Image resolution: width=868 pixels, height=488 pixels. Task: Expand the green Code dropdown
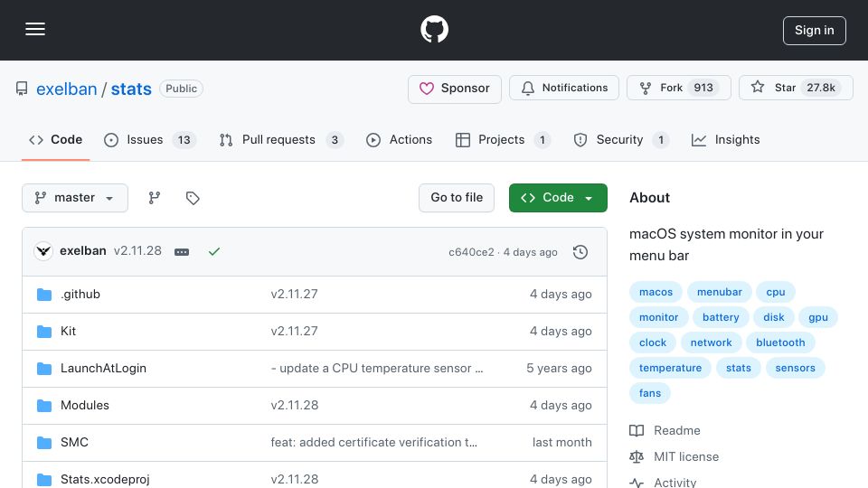click(x=558, y=198)
